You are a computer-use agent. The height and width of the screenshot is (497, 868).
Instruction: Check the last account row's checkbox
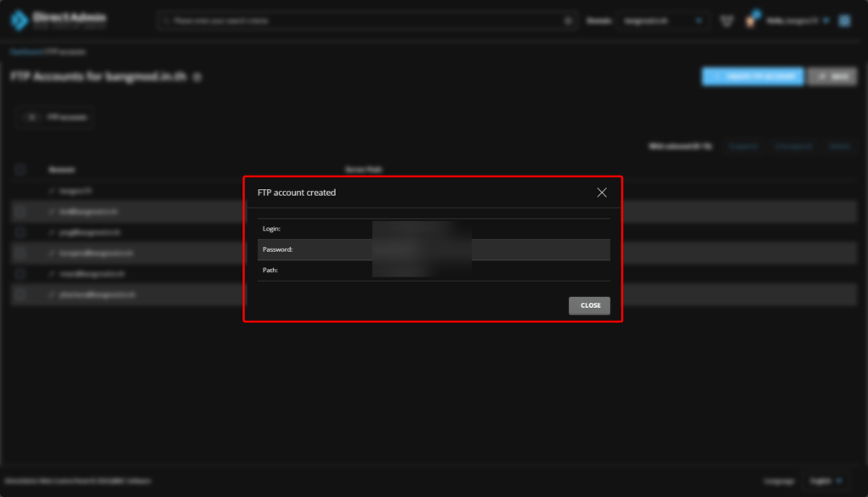(x=20, y=294)
